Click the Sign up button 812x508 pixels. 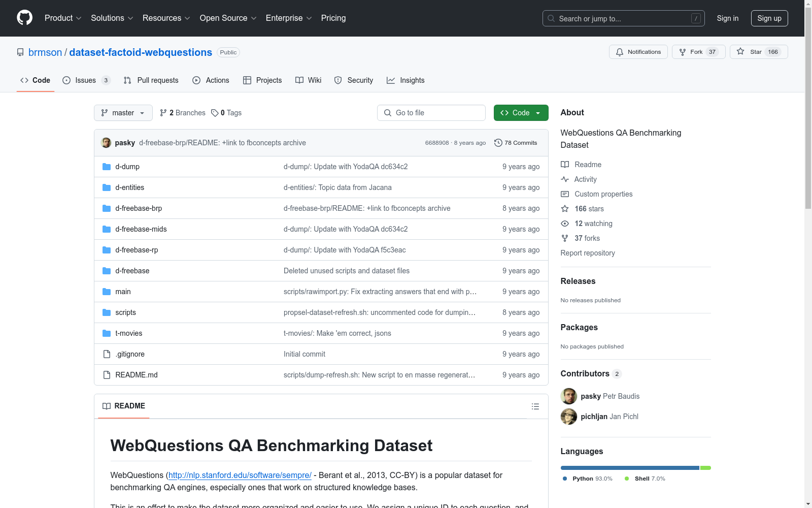[769, 18]
